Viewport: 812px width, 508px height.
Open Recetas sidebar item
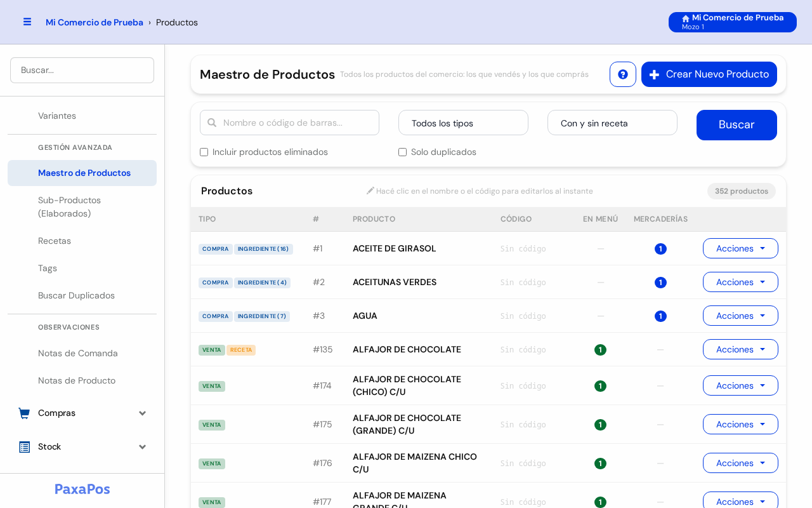pyautogui.click(x=82, y=241)
